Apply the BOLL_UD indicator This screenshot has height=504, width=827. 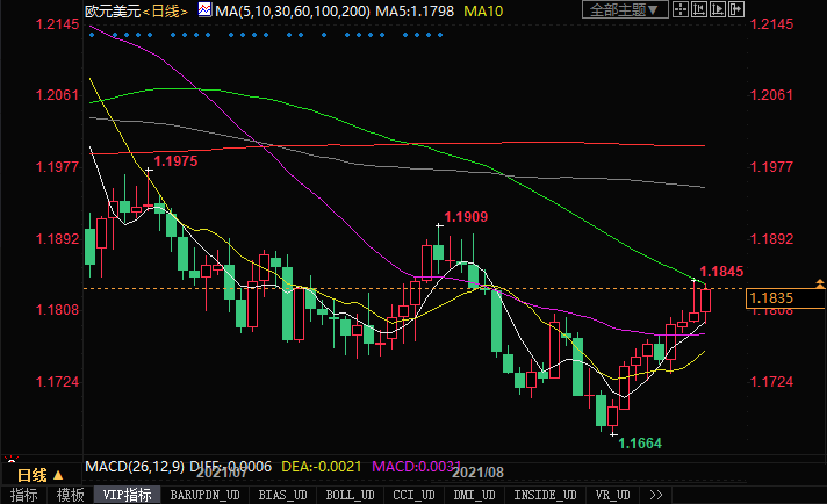click(x=350, y=495)
